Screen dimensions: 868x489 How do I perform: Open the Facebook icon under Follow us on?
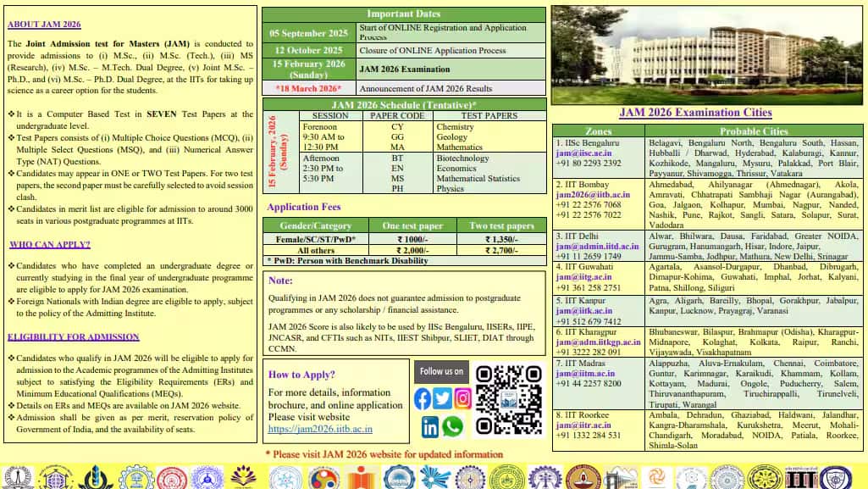(423, 398)
